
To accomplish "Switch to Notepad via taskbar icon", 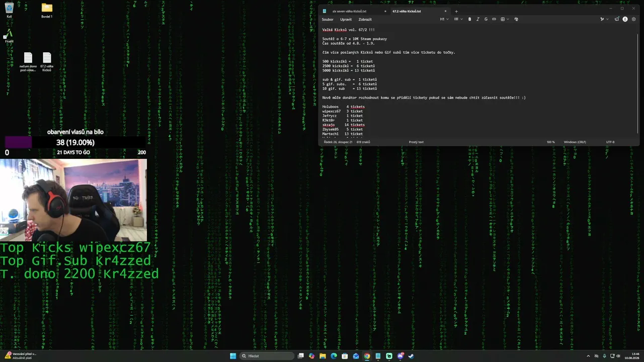I will point(378,356).
